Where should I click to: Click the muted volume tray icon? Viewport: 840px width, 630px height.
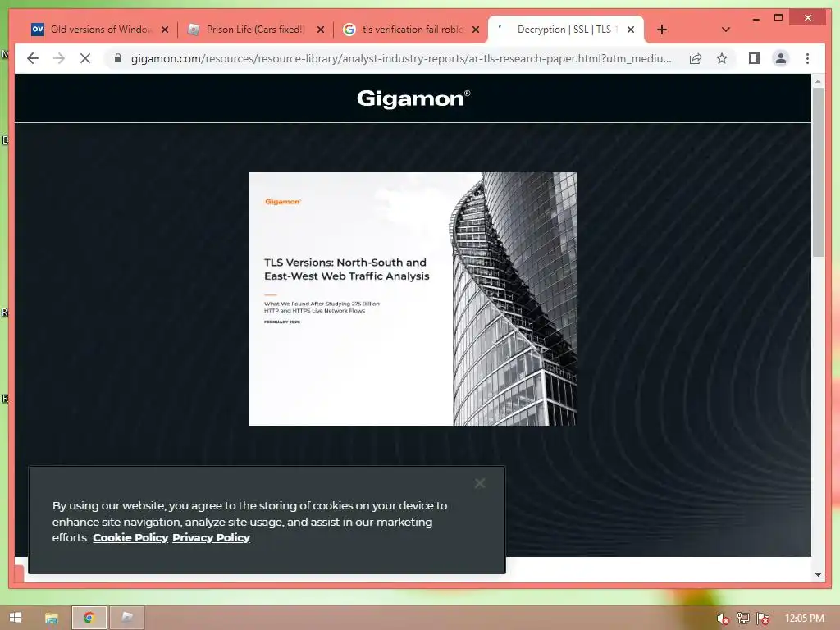[x=723, y=619]
